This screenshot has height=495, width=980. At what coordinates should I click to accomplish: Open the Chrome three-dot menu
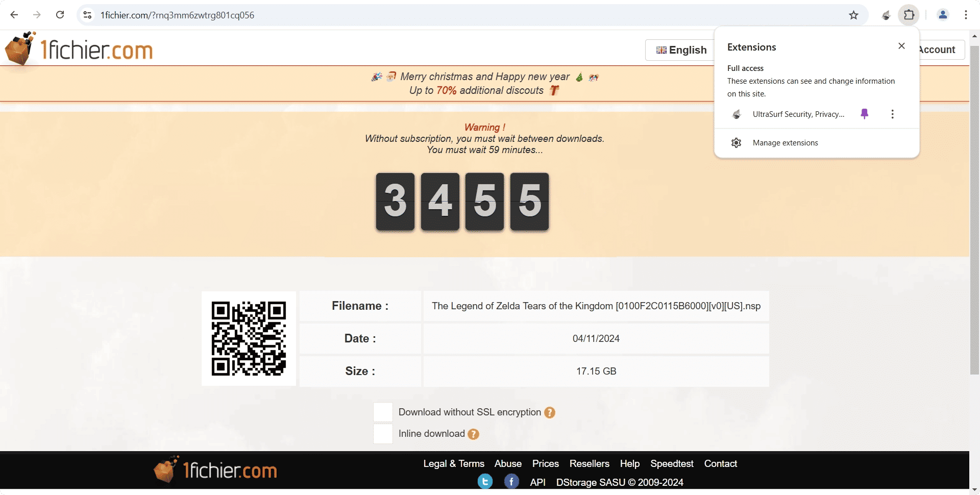pos(966,15)
